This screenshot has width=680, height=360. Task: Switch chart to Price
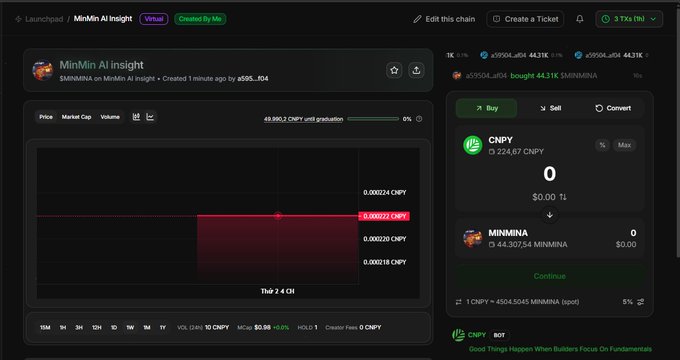46,117
